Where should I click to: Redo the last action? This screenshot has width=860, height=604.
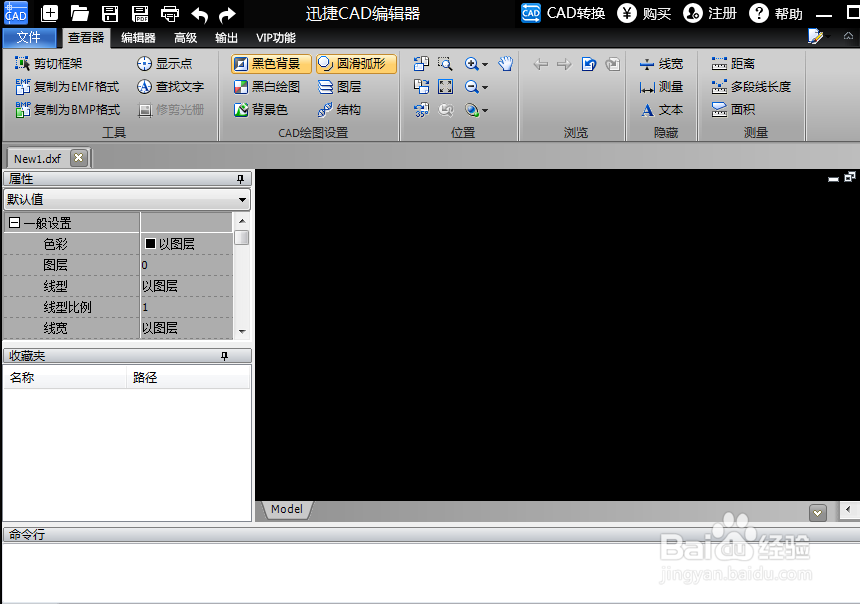tap(227, 14)
